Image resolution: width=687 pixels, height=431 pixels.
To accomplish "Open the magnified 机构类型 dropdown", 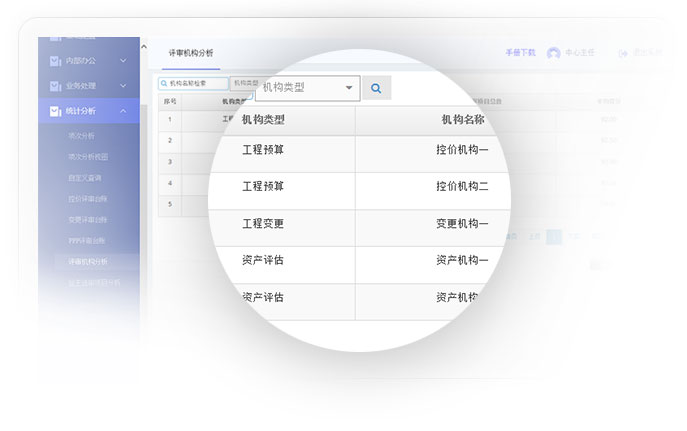I will [x=308, y=88].
